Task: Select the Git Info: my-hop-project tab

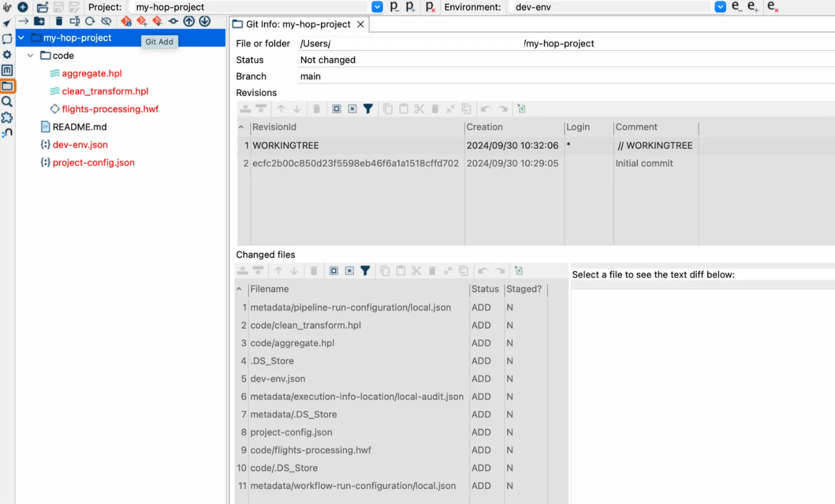Action: [x=293, y=25]
